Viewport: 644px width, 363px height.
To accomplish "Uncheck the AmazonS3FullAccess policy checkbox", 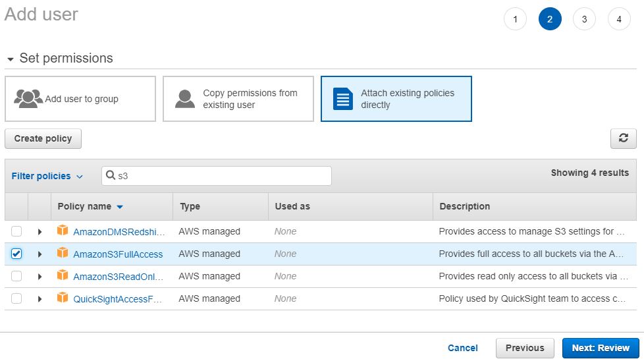I will click(x=16, y=254).
